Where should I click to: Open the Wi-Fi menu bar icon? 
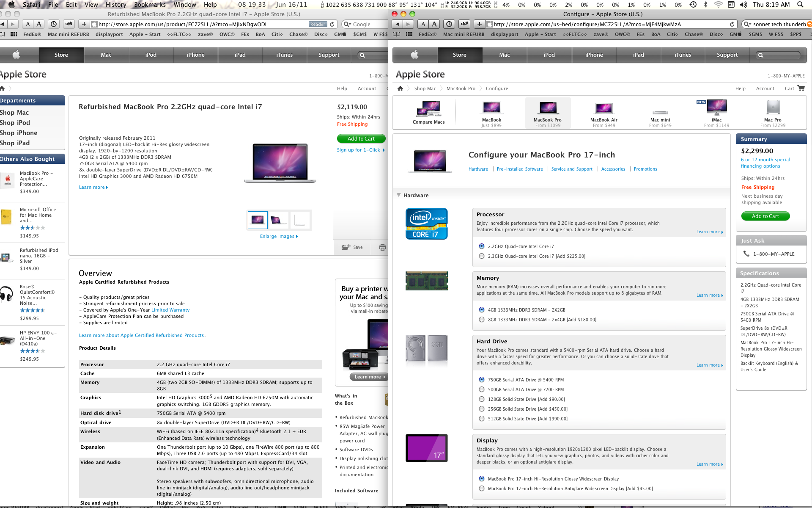(x=718, y=5)
